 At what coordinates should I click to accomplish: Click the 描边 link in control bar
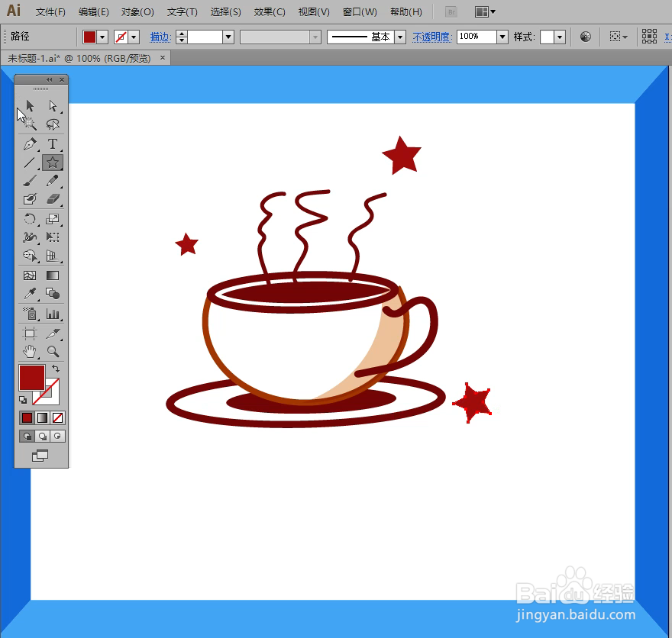coord(160,37)
